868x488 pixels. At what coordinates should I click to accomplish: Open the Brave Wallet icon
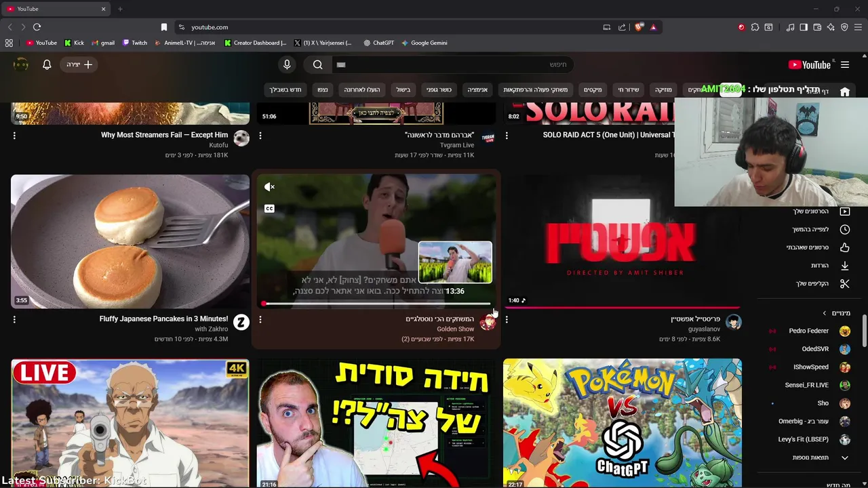click(817, 27)
